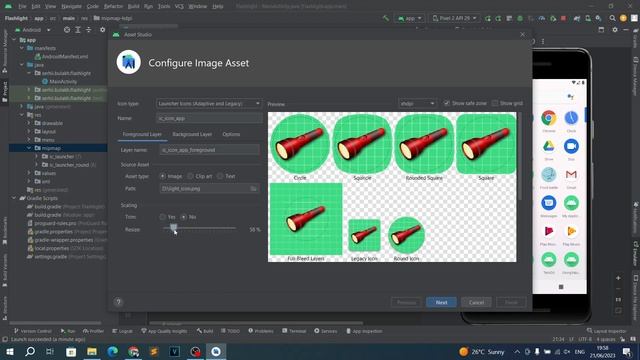Toggle the Show safe zone checkbox
The width and height of the screenshot is (640, 360).
point(447,103)
